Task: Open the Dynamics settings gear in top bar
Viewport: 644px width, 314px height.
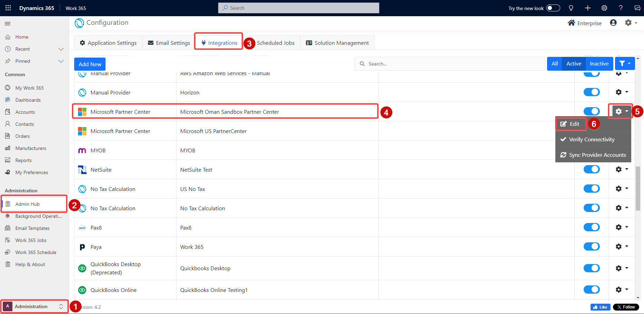Action: tap(604, 8)
